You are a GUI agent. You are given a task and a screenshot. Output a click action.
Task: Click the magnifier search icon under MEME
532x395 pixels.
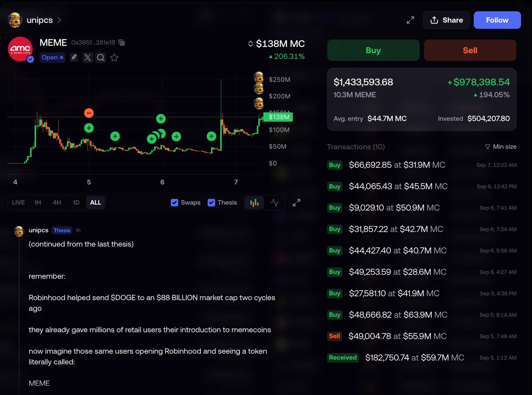click(101, 57)
